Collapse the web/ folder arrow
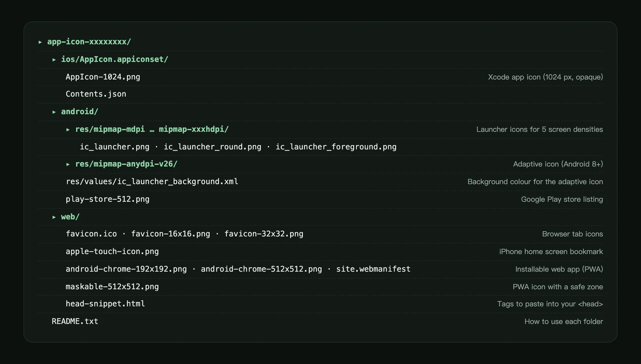This screenshot has height=364, width=641. (54, 217)
